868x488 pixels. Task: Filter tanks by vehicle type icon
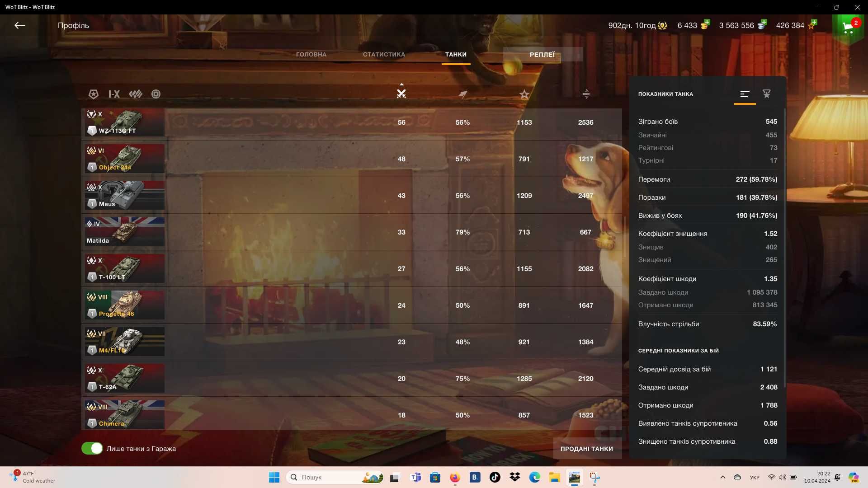pyautogui.click(x=136, y=94)
